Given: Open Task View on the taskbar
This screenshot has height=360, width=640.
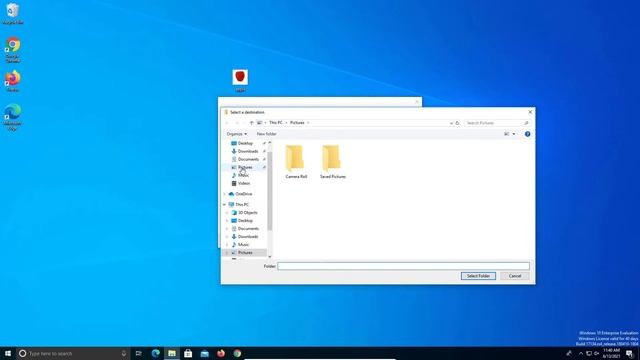Looking at the screenshot, I should 139,353.
